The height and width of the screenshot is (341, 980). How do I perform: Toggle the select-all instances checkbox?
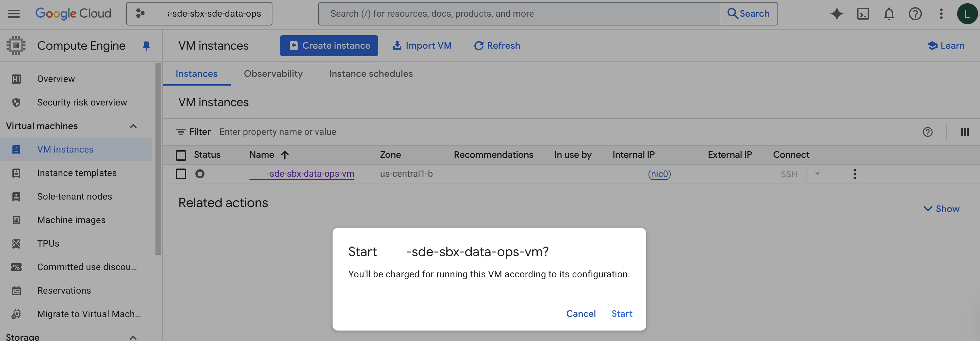(x=181, y=155)
